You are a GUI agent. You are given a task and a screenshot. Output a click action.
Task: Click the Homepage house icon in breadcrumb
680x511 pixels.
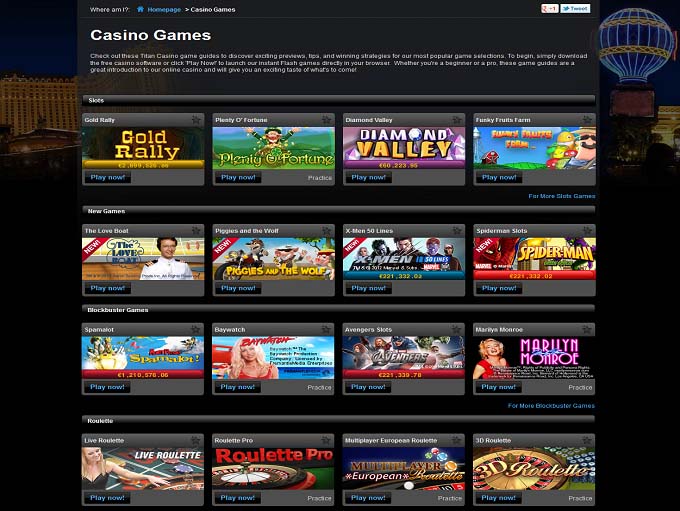pyautogui.click(x=140, y=9)
